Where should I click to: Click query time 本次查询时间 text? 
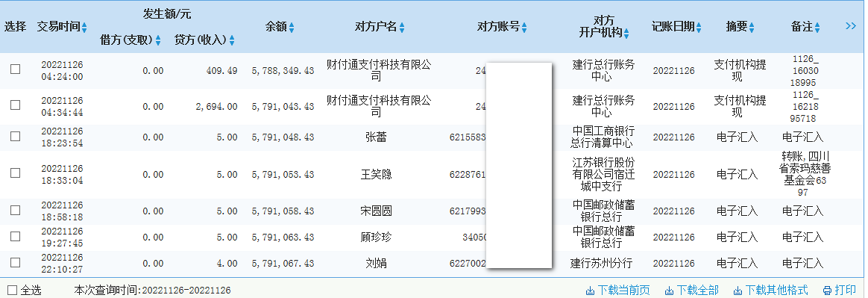[x=152, y=291]
